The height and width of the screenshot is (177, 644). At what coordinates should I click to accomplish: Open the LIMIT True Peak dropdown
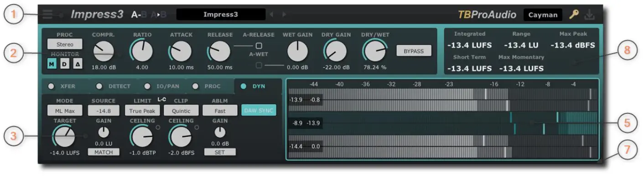[x=142, y=110]
